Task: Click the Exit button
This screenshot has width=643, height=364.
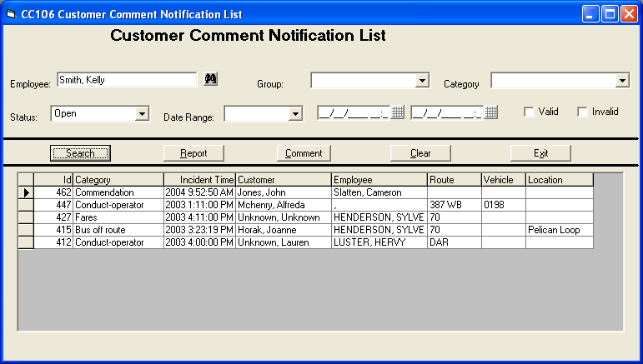Action: click(x=540, y=153)
